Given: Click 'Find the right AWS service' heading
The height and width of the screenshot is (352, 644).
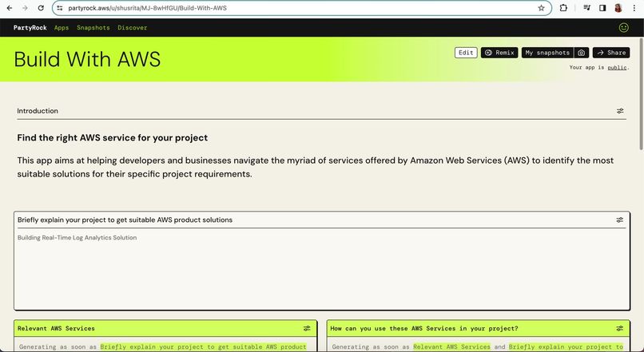Looking at the screenshot, I should 113,138.
